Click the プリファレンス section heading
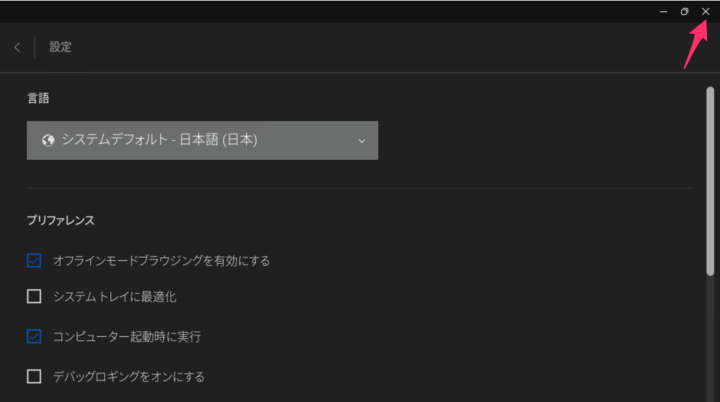 [x=61, y=221]
